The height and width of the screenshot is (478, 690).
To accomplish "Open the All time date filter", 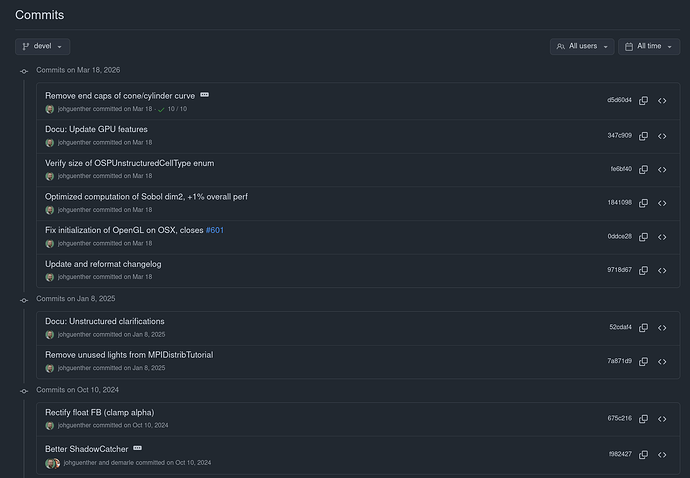I will click(x=649, y=46).
